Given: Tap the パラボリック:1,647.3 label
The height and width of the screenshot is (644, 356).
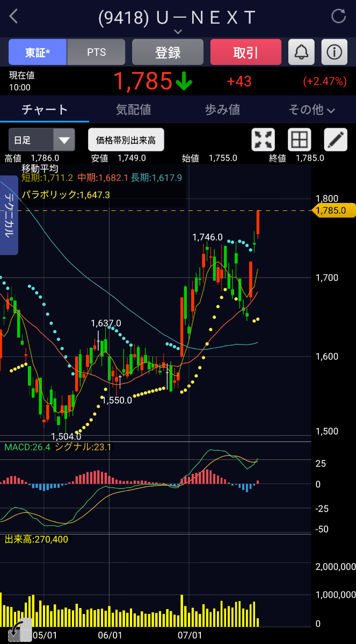Looking at the screenshot, I should tap(66, 195).
